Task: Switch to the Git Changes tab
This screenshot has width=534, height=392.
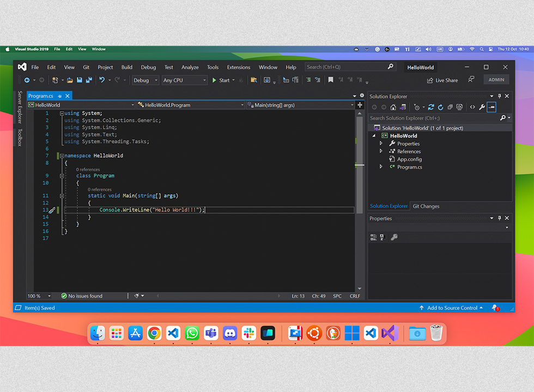Action: [426, 206]
